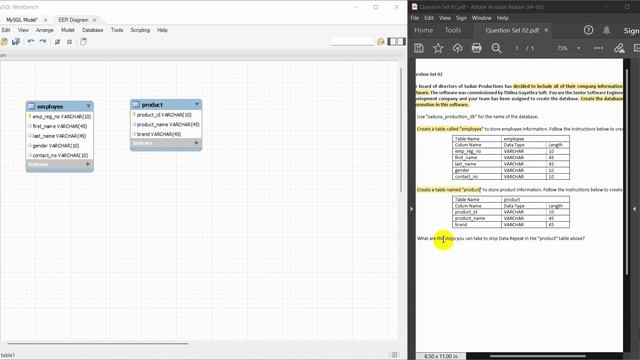
Task: Click the Sign In button in Acrobat
Action: (x=631, y=31)
